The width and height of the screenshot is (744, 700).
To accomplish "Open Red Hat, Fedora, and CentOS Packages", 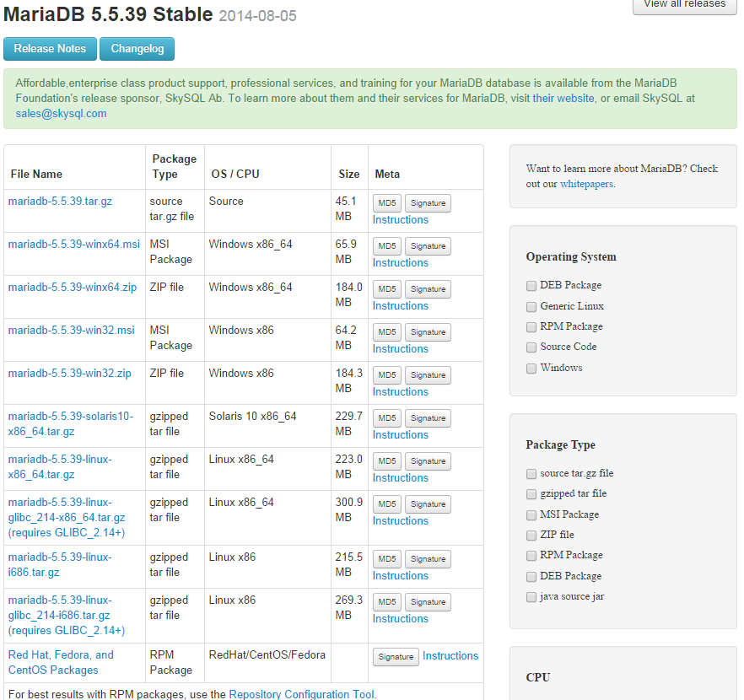I will (x=61, y=663).
